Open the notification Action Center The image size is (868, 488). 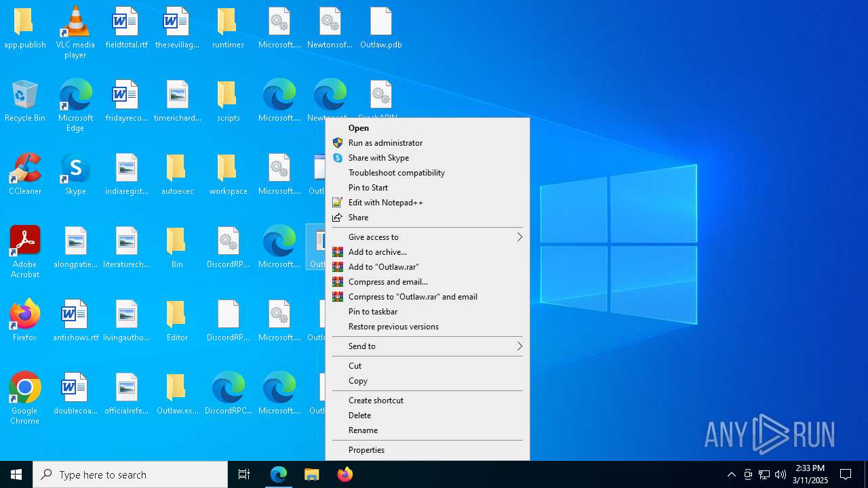846,474
